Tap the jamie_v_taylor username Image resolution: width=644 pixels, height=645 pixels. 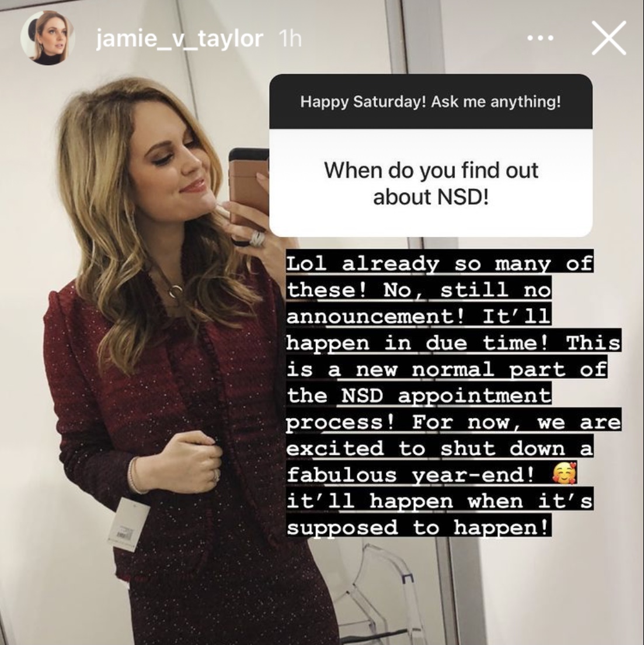[179, 39]
